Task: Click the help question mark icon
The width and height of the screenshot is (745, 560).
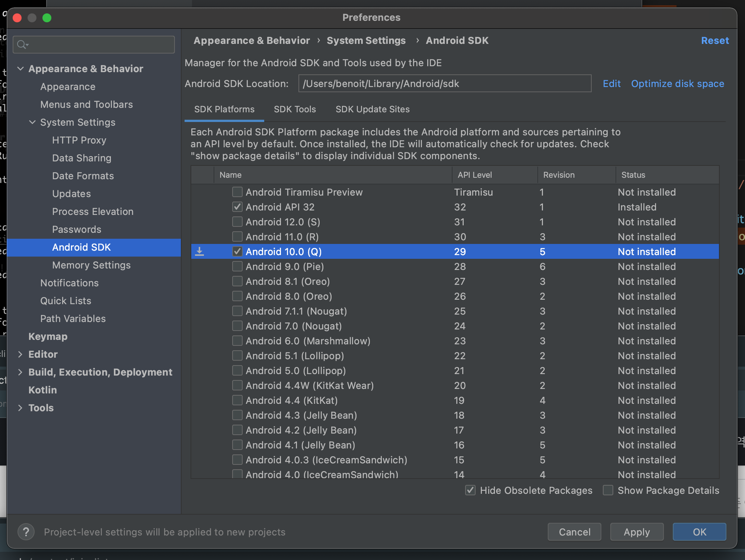Action: coord(26,532)
